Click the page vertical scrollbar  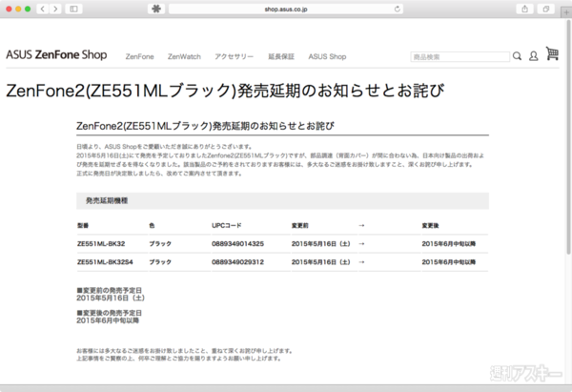[568, 137]
